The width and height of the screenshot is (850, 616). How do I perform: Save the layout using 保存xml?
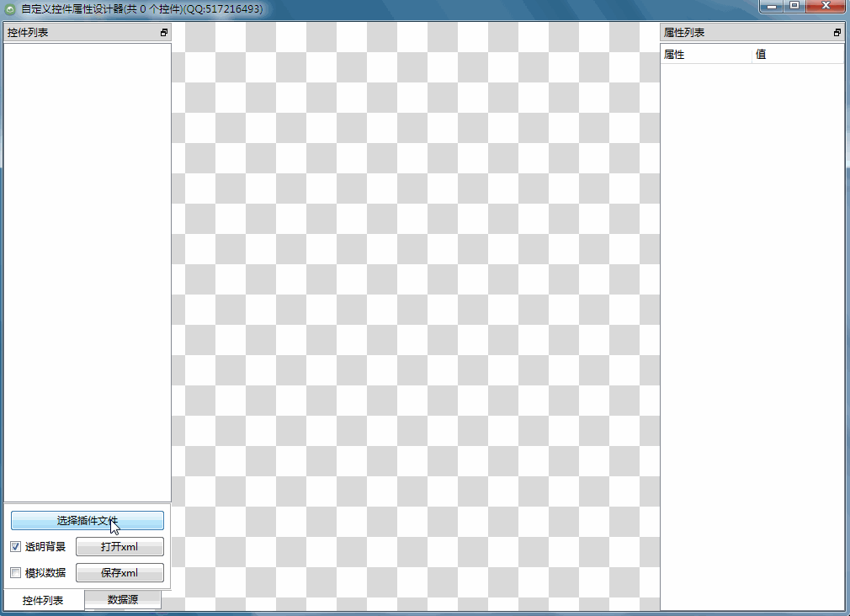(x=120, y=573)
